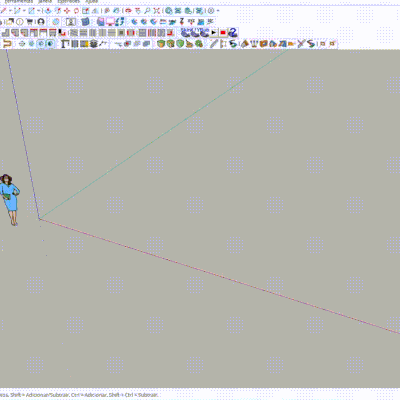This screenshot has height=400, width=400.
Task: Expand the Shapes tool dropdown arrow
Action: click(39, 11)
